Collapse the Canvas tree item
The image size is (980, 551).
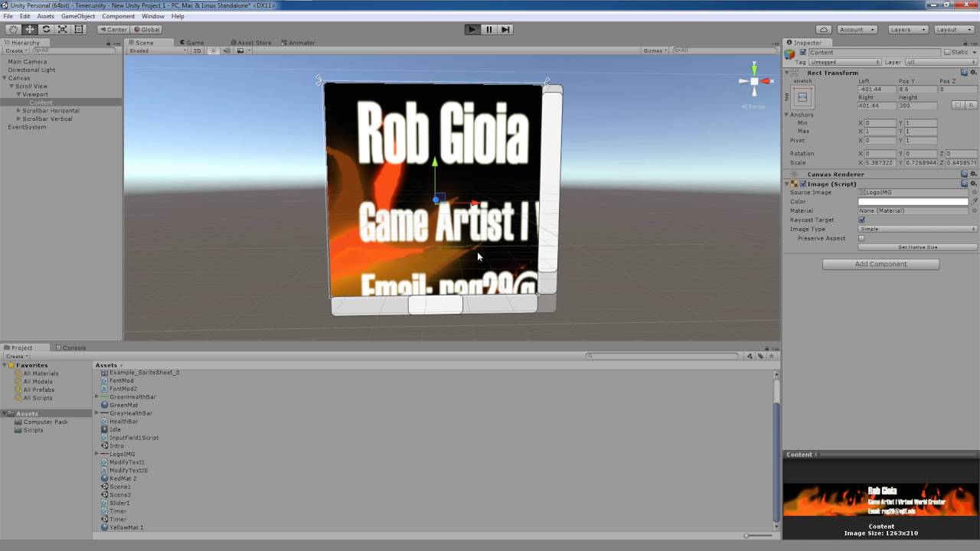point(5,78)
